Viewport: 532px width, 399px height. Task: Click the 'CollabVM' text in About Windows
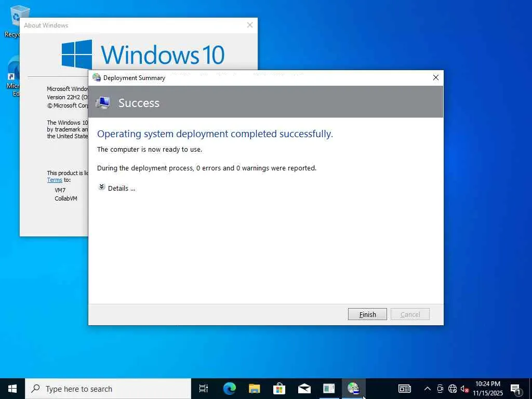click(x=66, y=198)
